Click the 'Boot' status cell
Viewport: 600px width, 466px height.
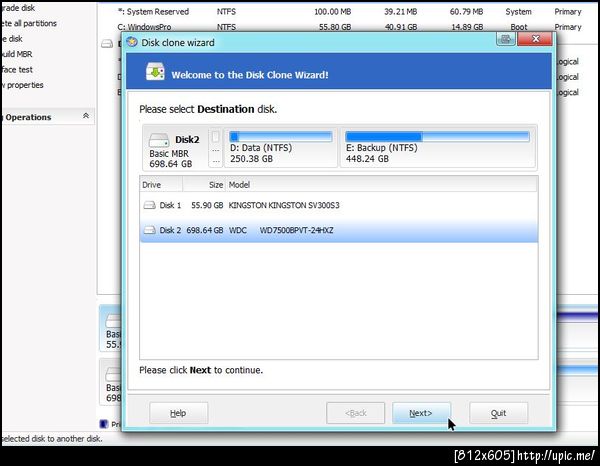coord(518,27)
